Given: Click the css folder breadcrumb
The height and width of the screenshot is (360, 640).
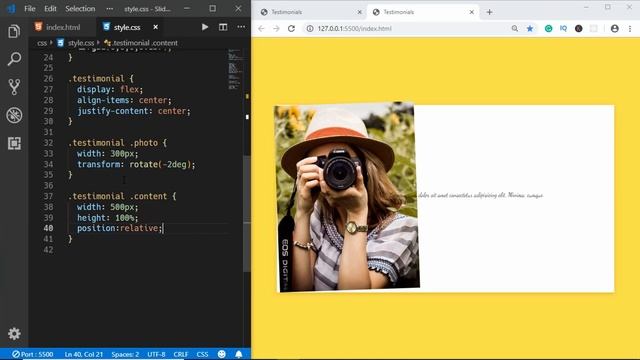Looking at the screenshot, I should 42,43.
